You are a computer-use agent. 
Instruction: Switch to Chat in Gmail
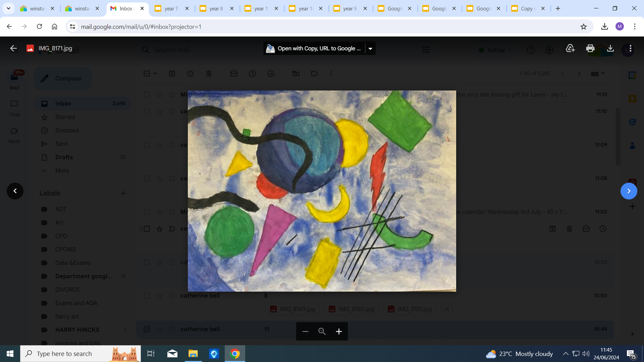click(x=14, y=109)
